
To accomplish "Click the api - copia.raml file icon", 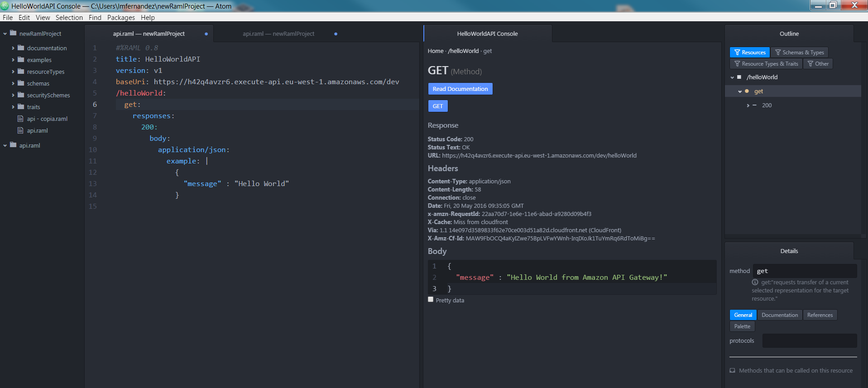I will point(20,119).
